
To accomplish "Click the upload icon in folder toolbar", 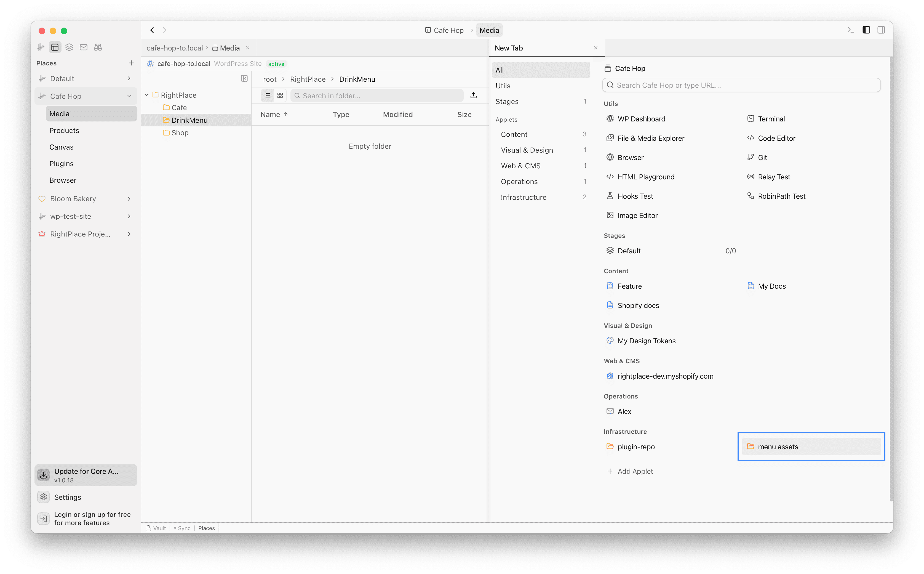I will pos(474,96).
